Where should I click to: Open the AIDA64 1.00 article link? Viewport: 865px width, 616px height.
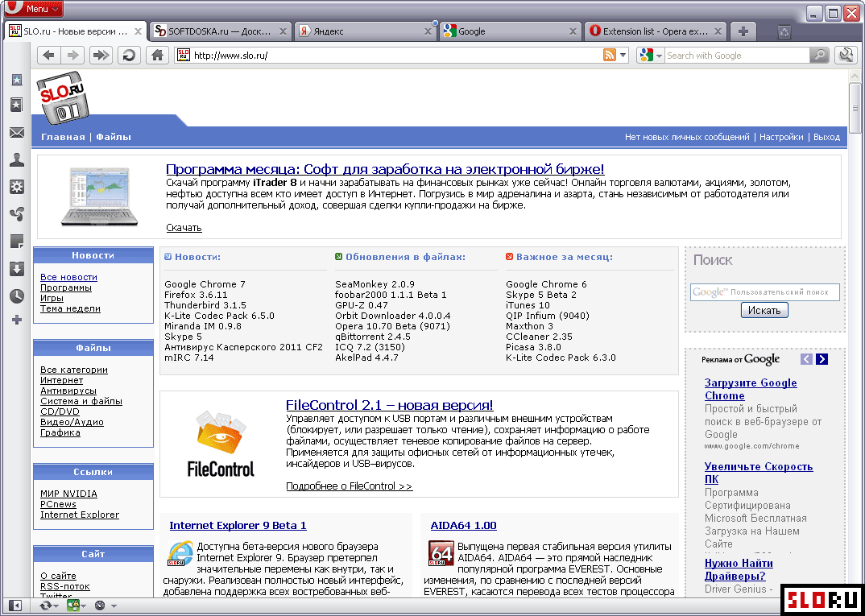(463, 526)
